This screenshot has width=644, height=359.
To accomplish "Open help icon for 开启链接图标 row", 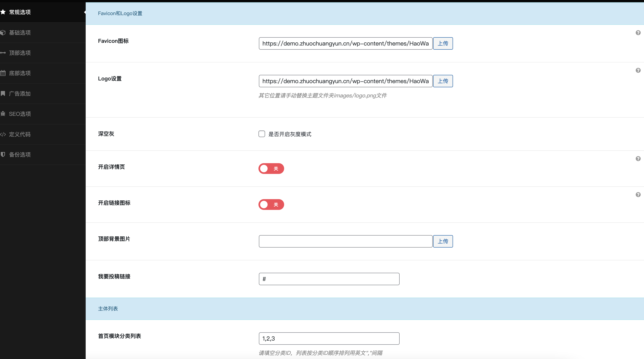I will pyautogui.click(x=638, y=195).
